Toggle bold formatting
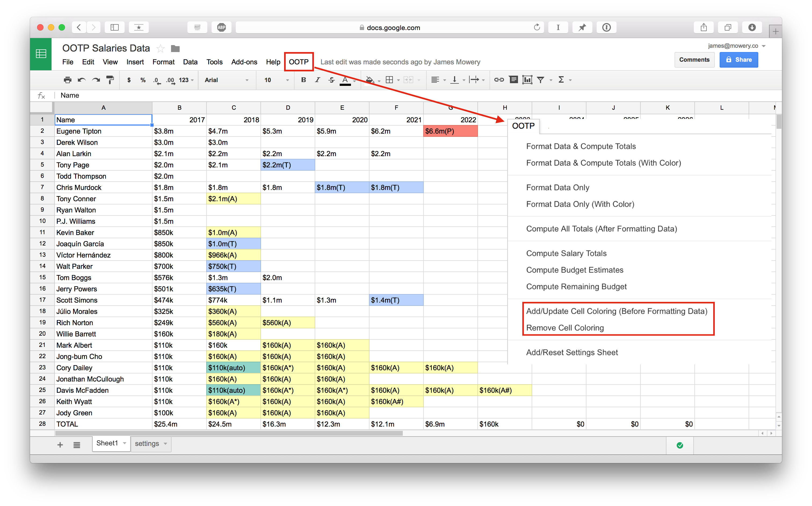Image resolution: width=812 pixels, height=506 pixels. pos(303,80)
